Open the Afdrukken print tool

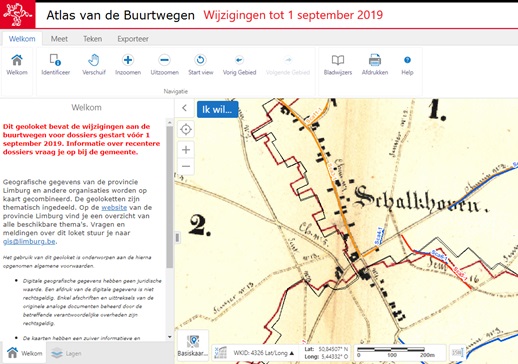pyautogui.click(x=375, y=65)
